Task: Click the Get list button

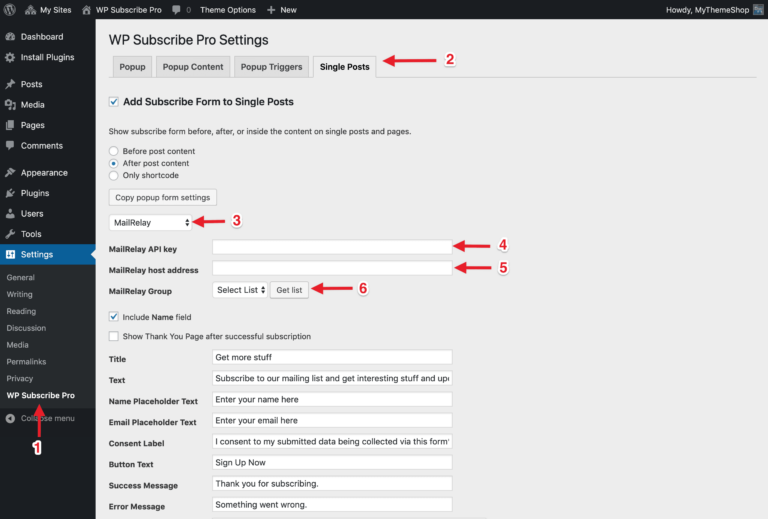Action: tap(289, 290)
